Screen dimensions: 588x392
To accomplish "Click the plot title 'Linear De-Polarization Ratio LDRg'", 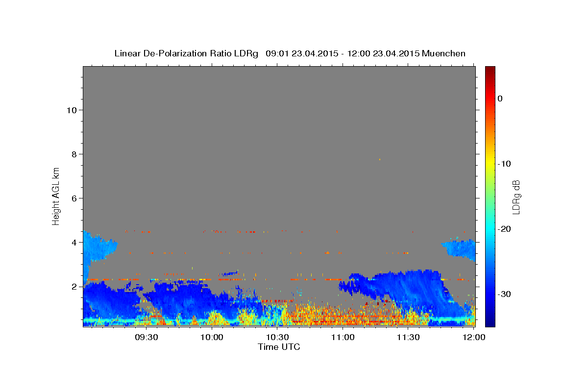I will tap(186, 53).
